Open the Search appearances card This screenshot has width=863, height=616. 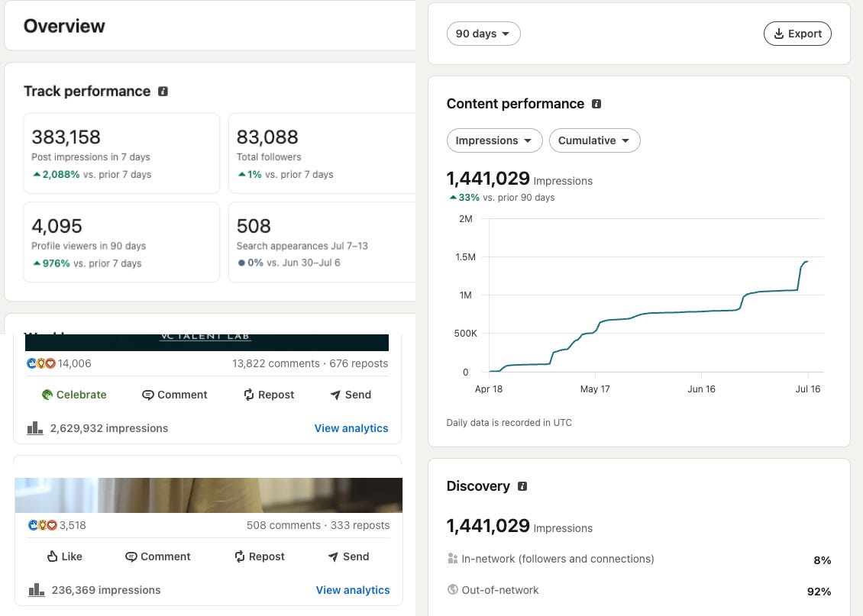click(322, 243)
